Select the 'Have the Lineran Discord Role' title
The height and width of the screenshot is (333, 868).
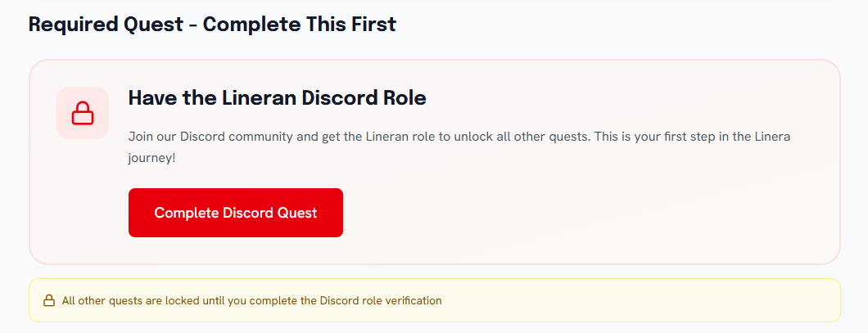tap(277, 98)
